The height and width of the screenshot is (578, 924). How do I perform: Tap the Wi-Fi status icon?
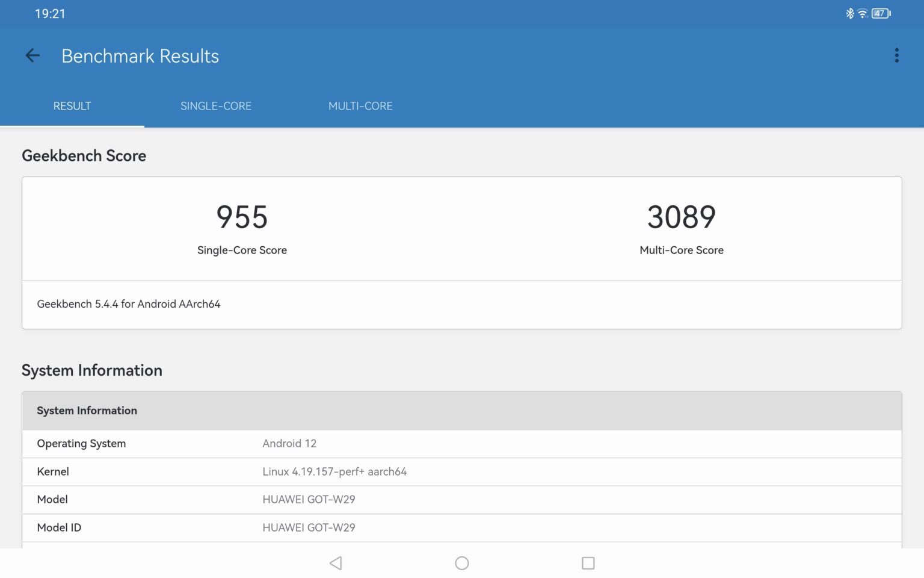point(862,13)
